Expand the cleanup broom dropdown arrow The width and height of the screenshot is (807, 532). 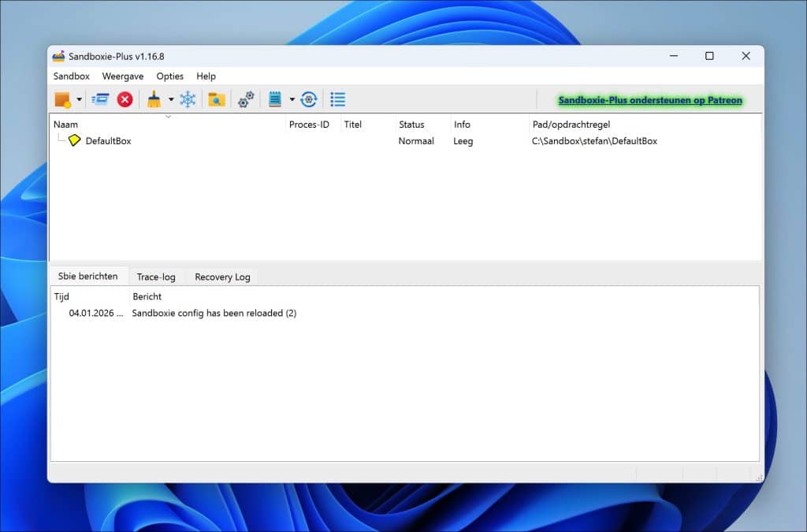[x=171, y=100]
